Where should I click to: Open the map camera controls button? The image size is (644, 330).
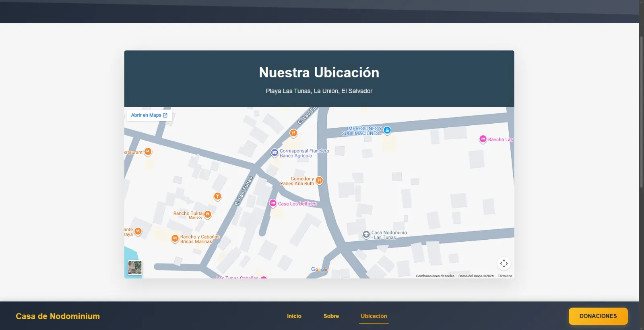coord(504,264)
